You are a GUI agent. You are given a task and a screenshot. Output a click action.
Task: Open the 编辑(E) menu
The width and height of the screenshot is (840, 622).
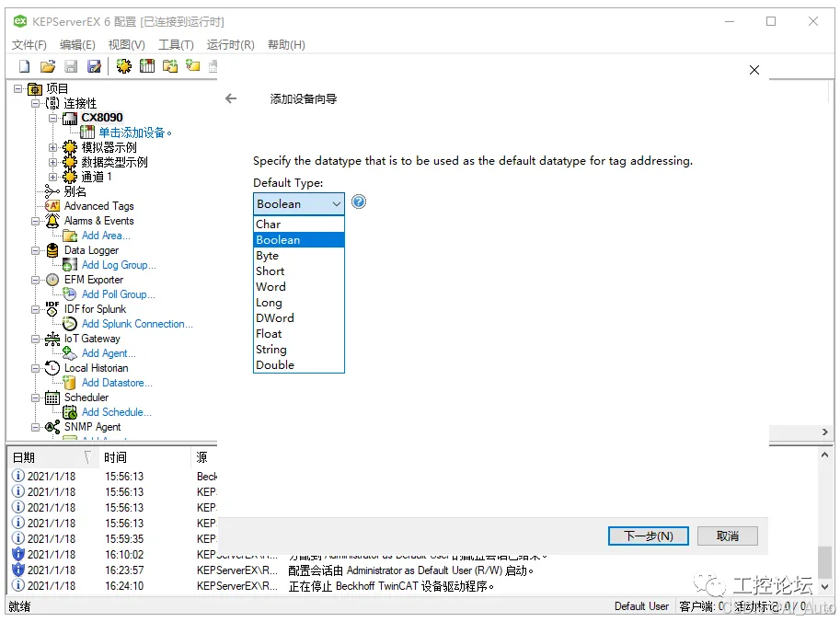[x=77, y=45]
